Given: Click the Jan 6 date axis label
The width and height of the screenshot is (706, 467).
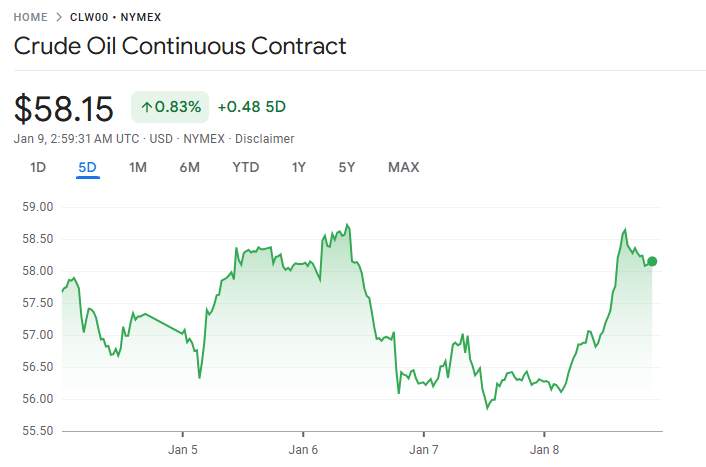Looking at the screenshot, I should pos(303,450).
